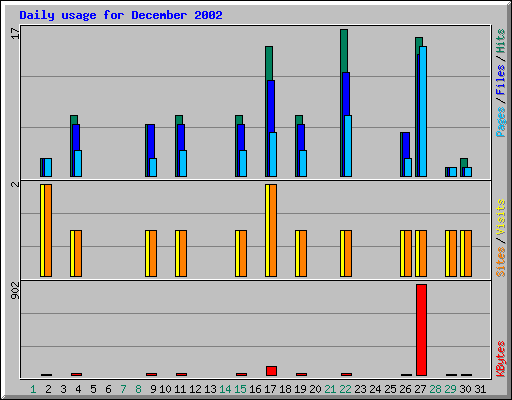Click day number 15 on x-axis

pyautogui.click(x=240, y=389)
